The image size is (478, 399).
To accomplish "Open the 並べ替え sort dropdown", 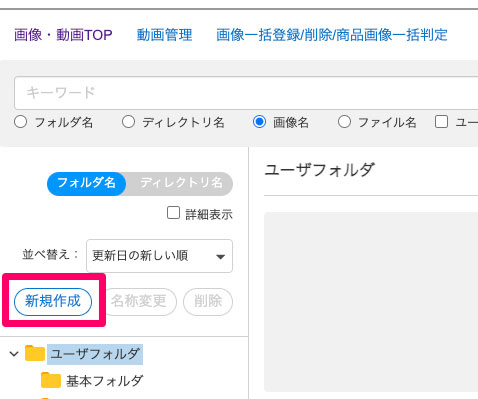I will [159, 256].
